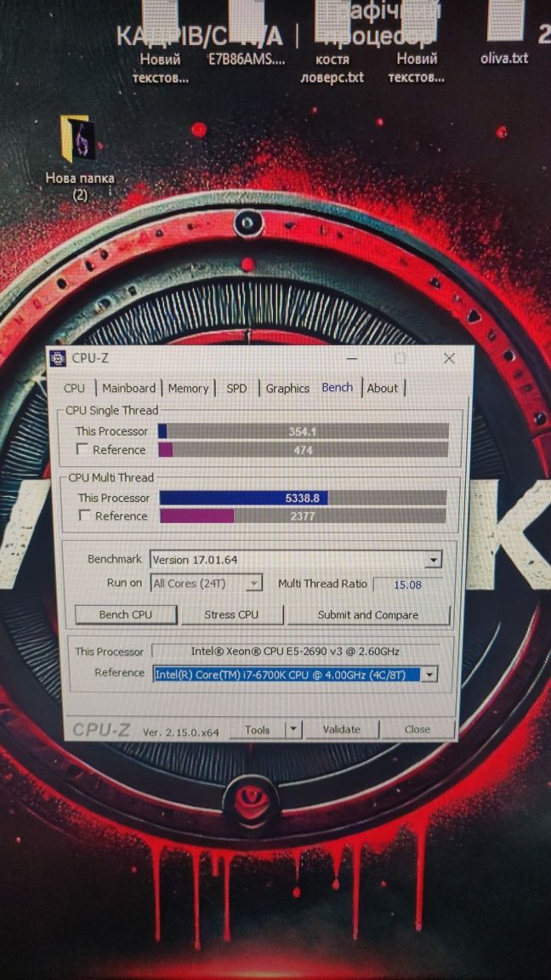Switch to the CPU tab
This screenshot has width=551, height=980.
(x=74, y=388)
